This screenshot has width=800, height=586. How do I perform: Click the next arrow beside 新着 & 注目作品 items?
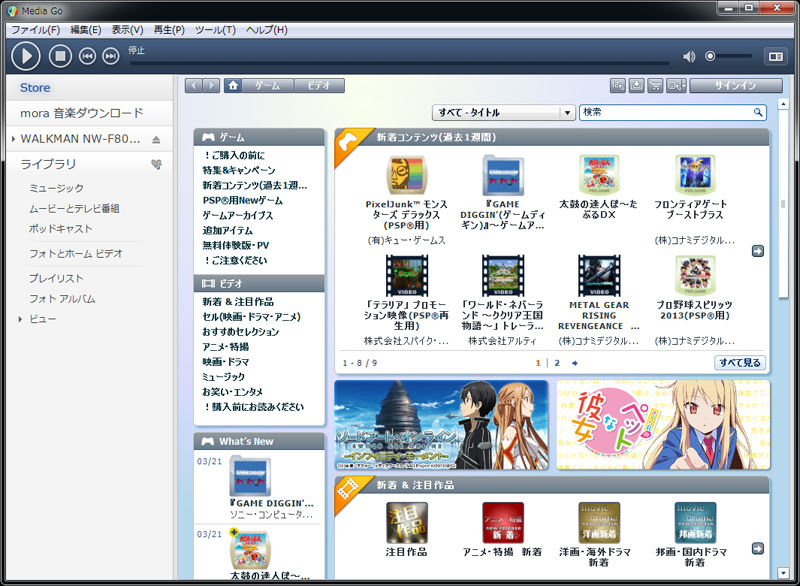coord(758,548)
